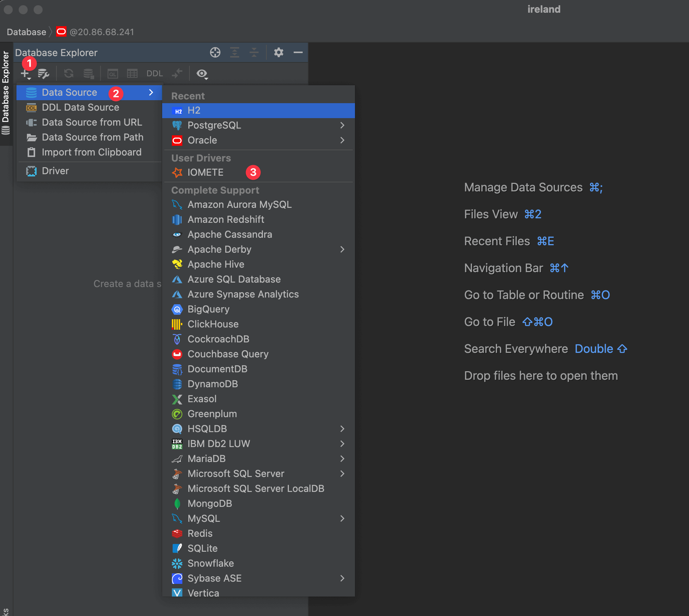Select Exasol data source

point(259,399)
